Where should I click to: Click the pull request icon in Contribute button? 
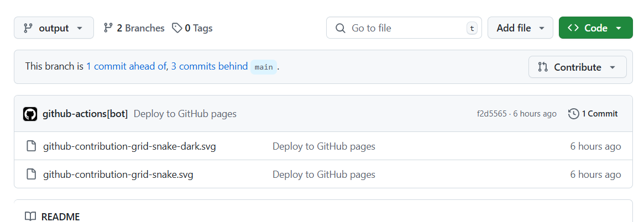coord(543,67)
